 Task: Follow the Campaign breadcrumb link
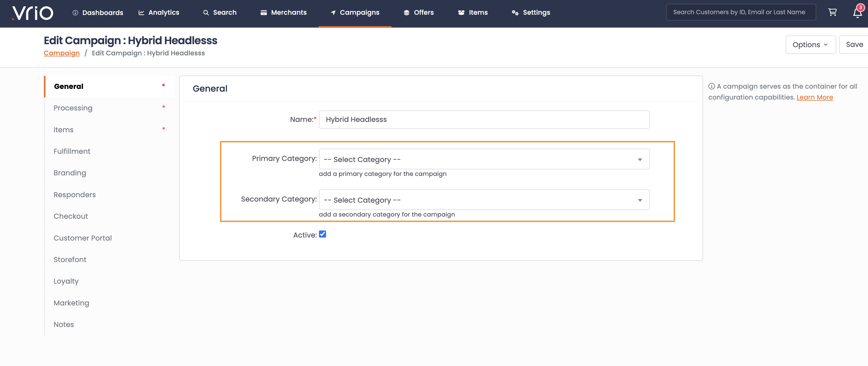(x=62, y=53)
